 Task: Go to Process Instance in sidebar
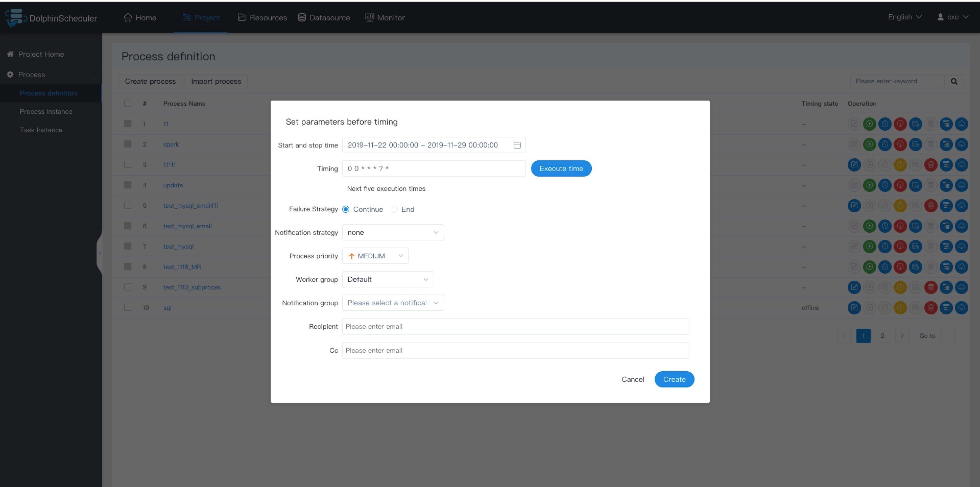coord(46,111)
